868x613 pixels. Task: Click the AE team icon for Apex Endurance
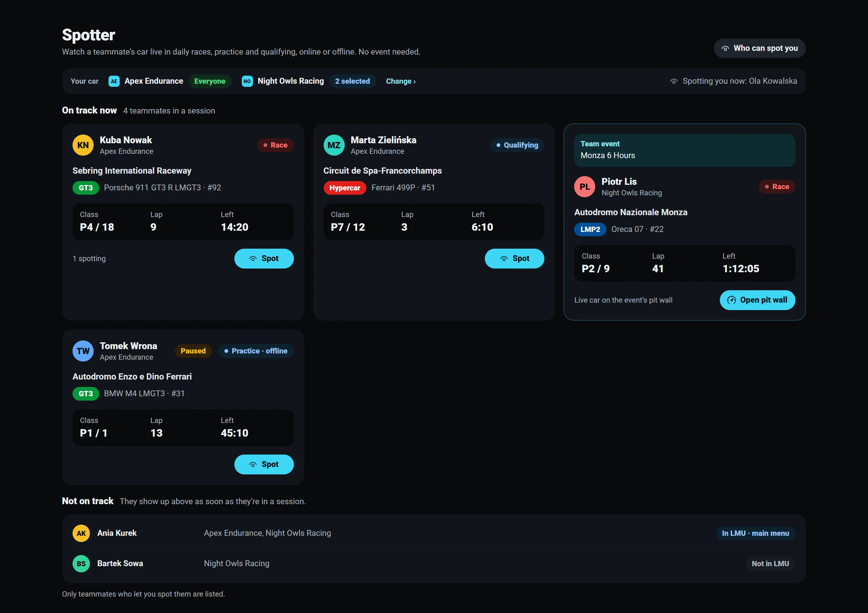[x=114, y=81]
